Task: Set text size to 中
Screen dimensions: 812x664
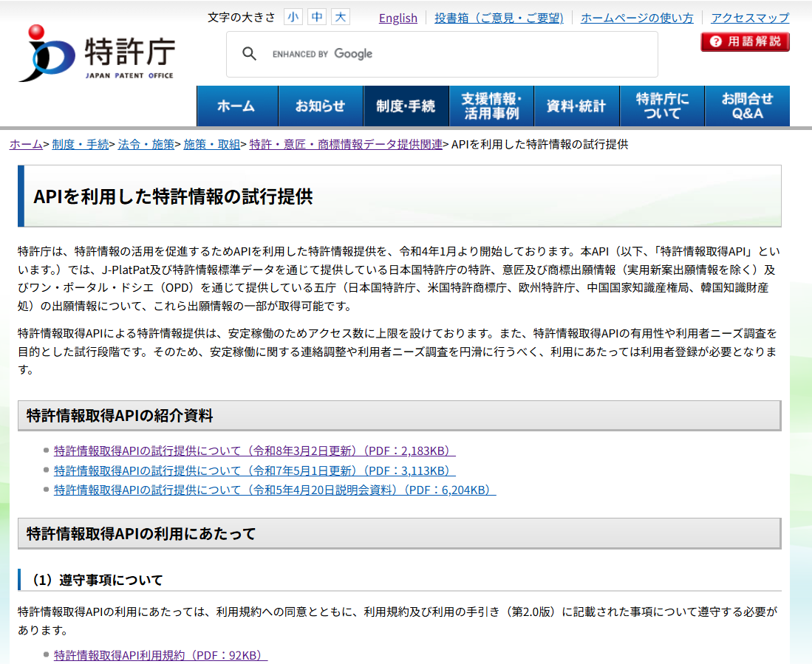Action: [317, 17]
